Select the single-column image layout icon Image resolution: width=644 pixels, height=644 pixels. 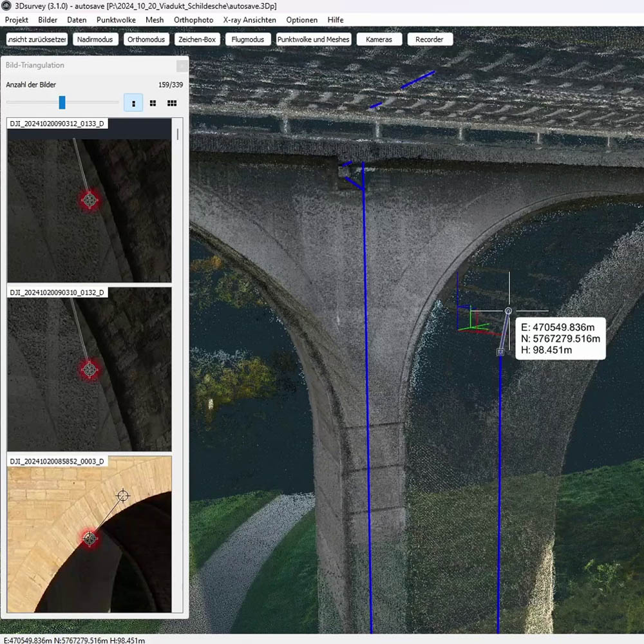[133, 103]
